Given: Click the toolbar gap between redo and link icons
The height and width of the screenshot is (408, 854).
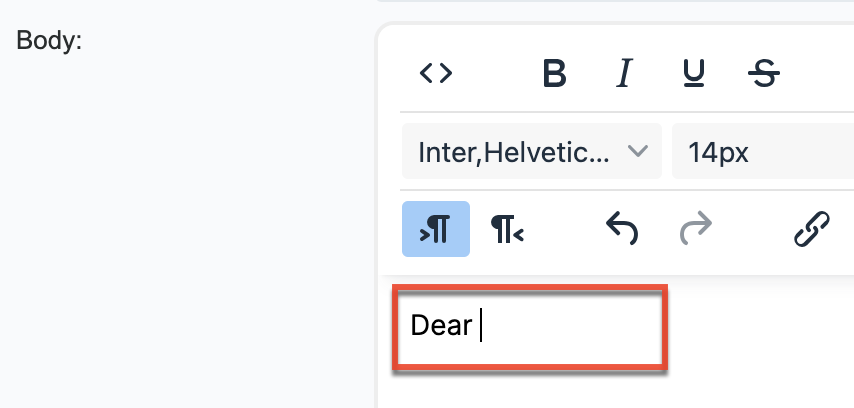Looking at the screenshot, I should (752, 230).
